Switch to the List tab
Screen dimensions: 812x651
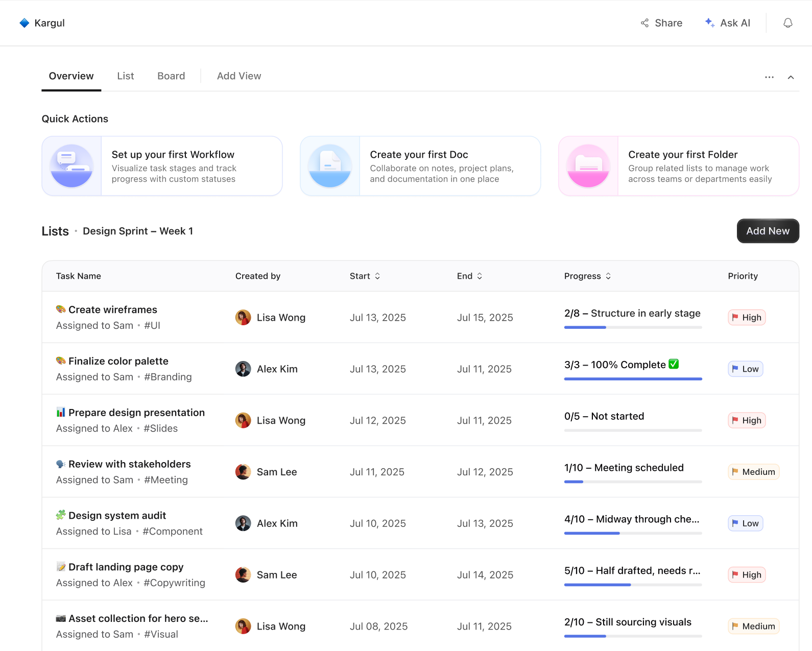(x=126, y=76)
